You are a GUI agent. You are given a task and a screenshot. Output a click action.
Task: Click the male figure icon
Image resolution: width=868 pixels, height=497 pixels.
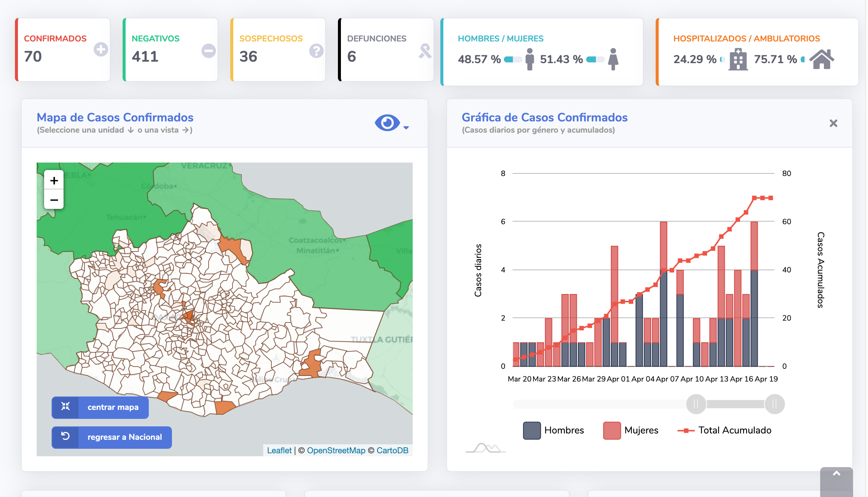click(529, 59)
